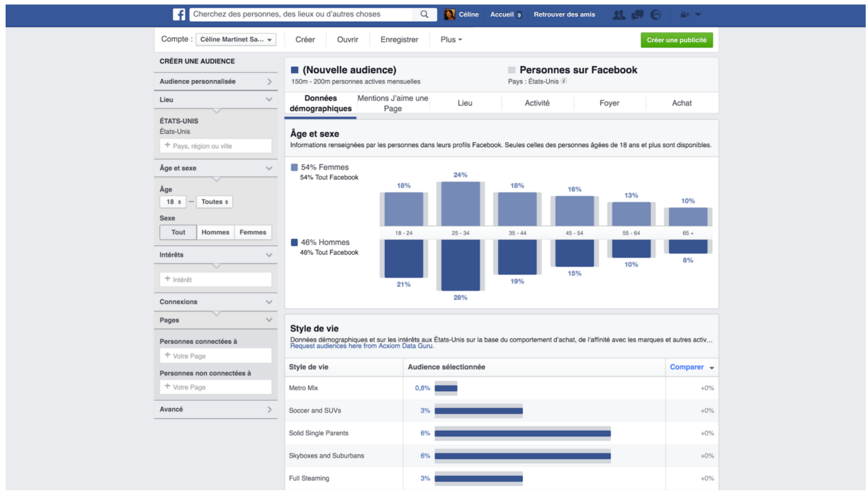Select Femmes gender option

pyautogui.click(x=253, y=232)
